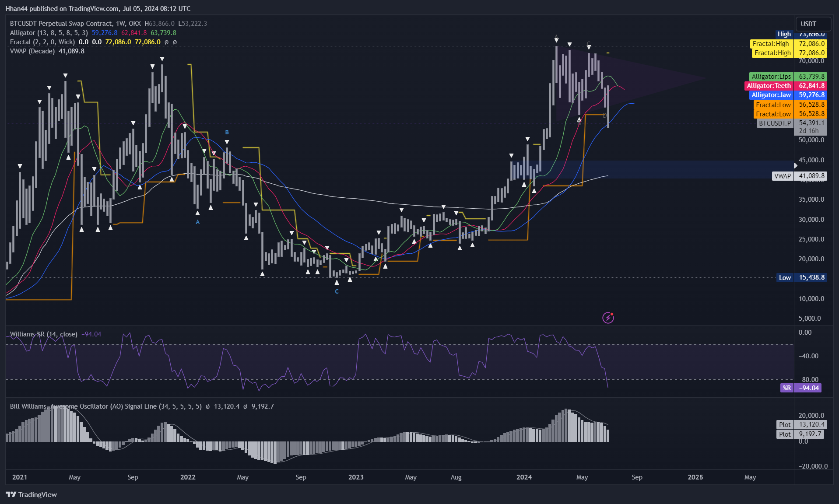
Task: Click the blue wave label A below the 2022 low
Action: click(x=197, y=222)
